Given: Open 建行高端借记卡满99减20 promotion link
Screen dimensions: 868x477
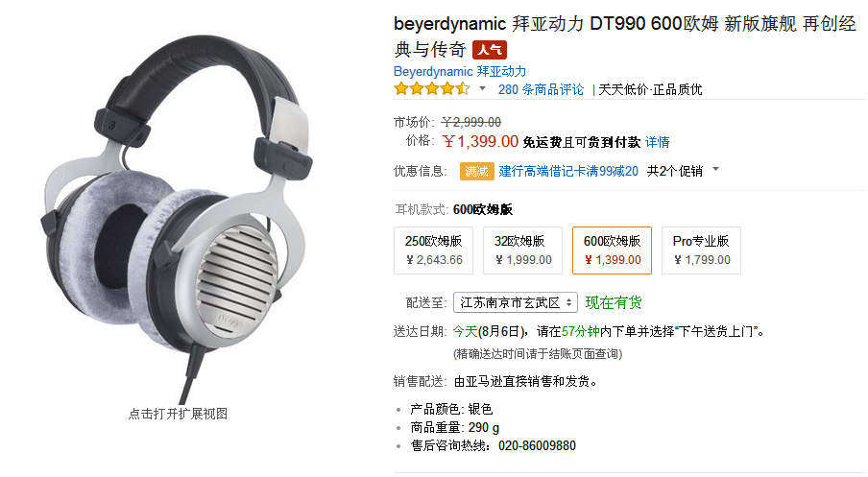Looking at the screenshot, I should [x=568, y=171].
